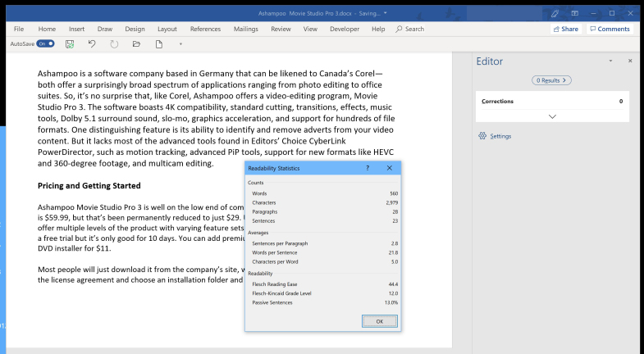Open the document title saving dropdown
This screenshot has width=644, height=354.
(x=386, y=13)
